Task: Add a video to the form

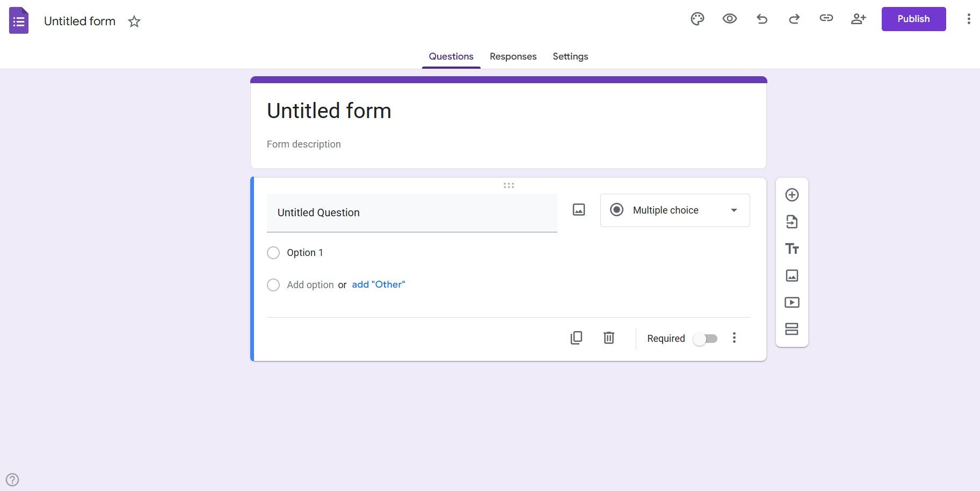Action: tap(792, 302)
